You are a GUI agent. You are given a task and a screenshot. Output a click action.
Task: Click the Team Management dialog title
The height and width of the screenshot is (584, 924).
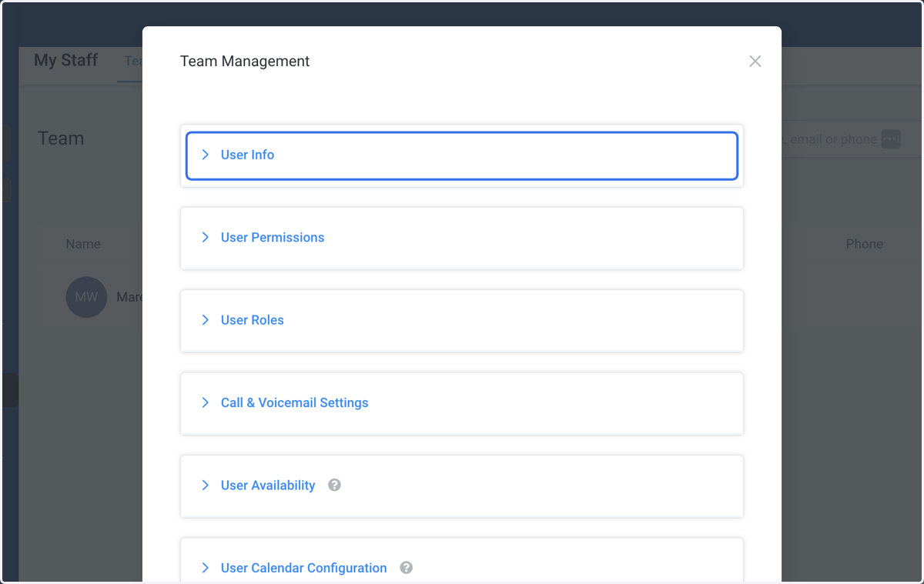pyautogui.click(x=245, y=62)
